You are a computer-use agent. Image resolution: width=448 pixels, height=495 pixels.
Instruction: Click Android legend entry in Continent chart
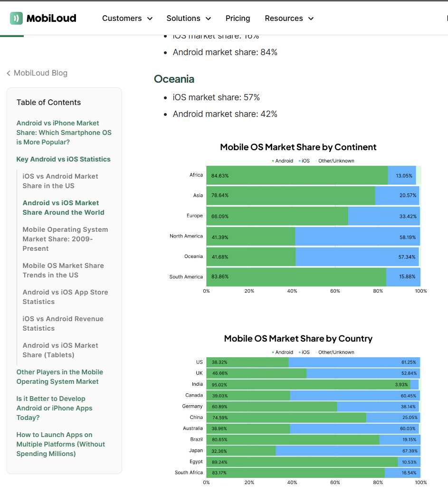(x=283, y=161)
